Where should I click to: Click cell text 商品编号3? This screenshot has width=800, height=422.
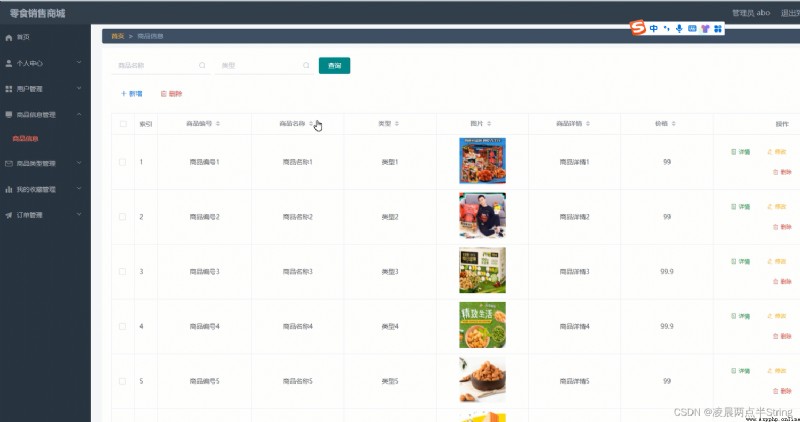tap(205, 271)
